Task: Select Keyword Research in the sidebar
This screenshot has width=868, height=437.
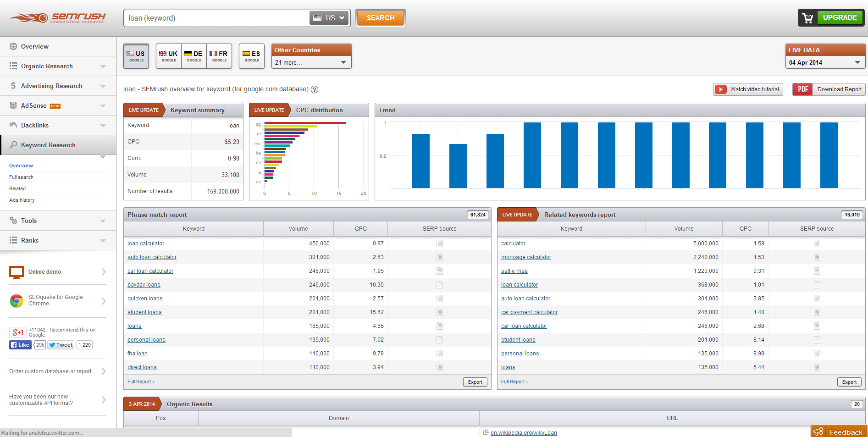Action: point(58,145)
